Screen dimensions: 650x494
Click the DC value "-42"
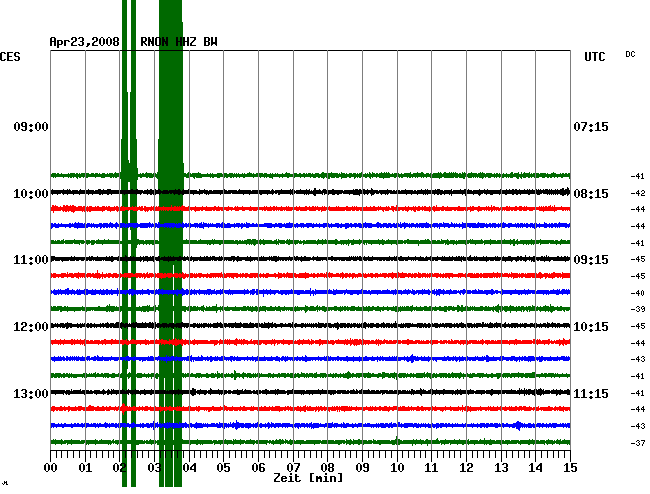pyautogui.click(x=638, y=193)
